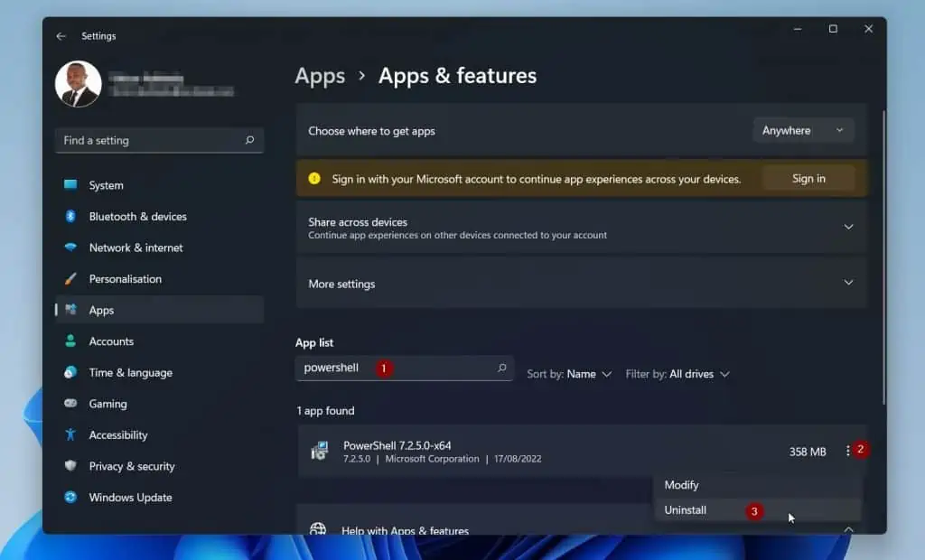Screen dimensions: 925x560
Task: Open the Sort by Name dropdown
Action: 569,374
